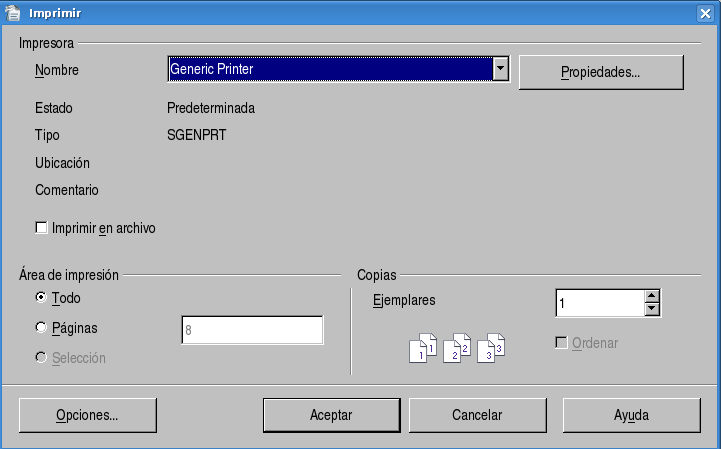Viewport: 721px width, 449px height.
Task: Select the Todo radio button
Action: click(x=41, y=298)
